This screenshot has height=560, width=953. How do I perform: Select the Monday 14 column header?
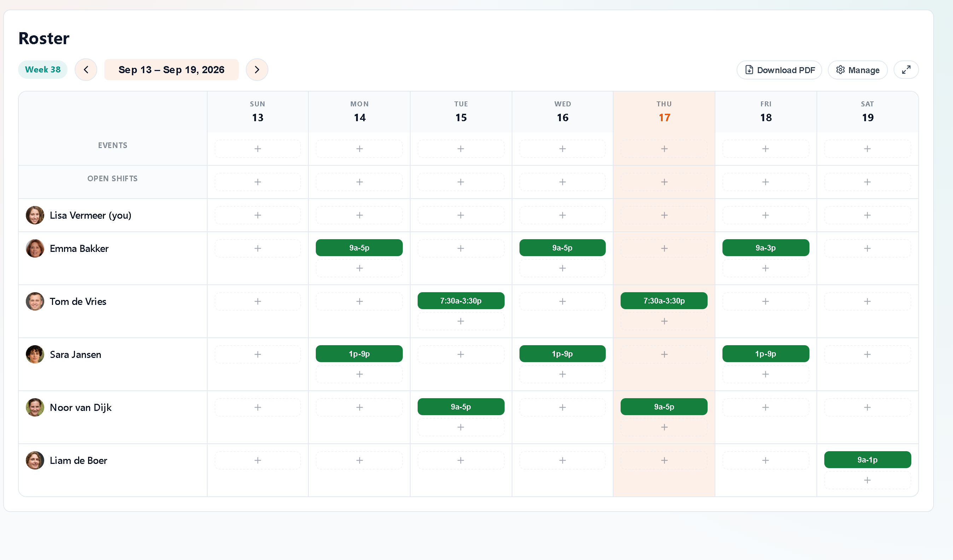click(x=359, y=112)
